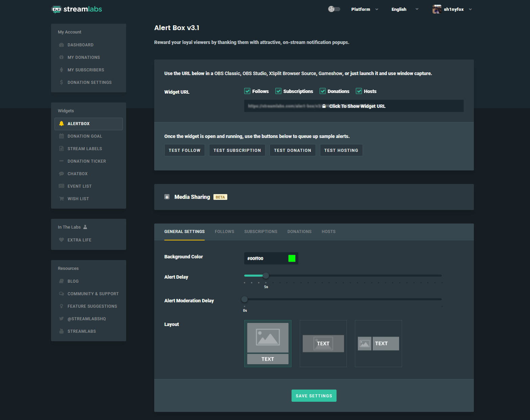The image size is (530, 420).
Task: Open the My Donations link
Action: click(84, 57)
